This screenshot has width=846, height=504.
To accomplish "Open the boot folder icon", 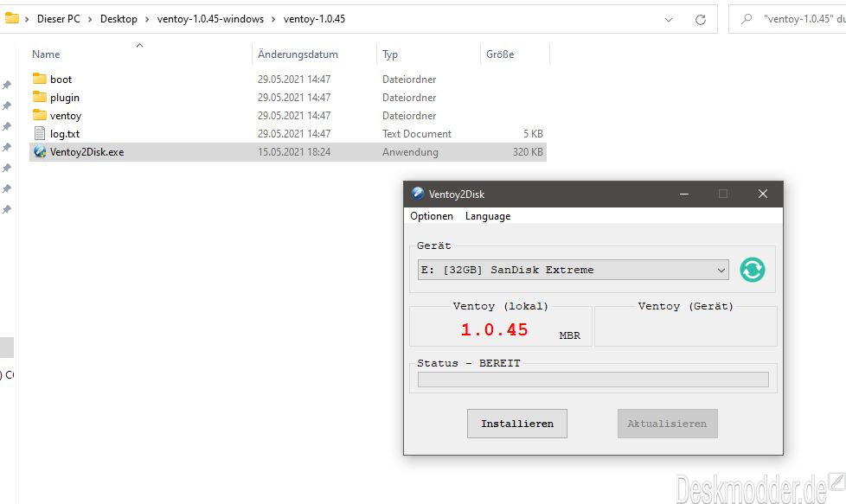I will click(x=40, y=79).
